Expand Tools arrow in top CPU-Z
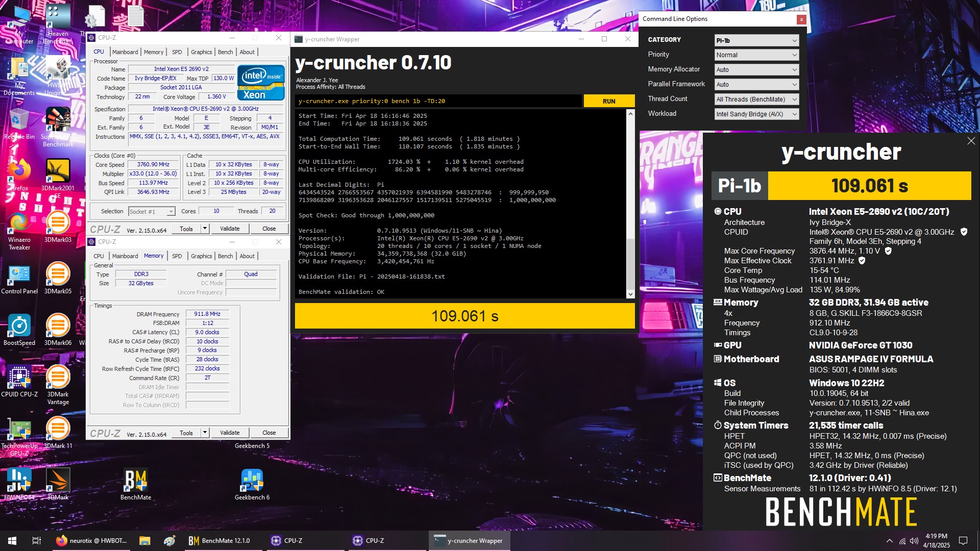The image size is (980, 551). click(x=205, y=229)
